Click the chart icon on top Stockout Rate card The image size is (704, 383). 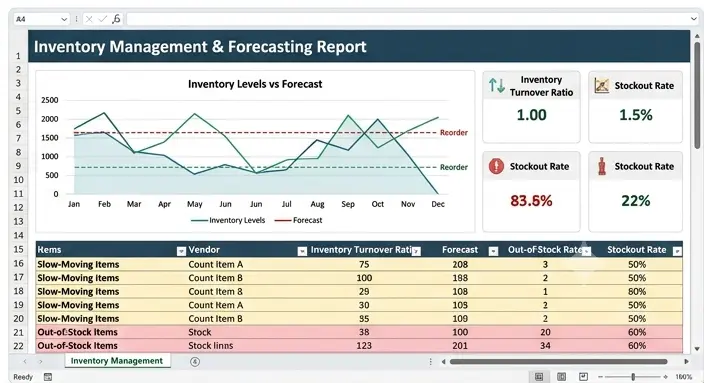click(x=601, y=85)
